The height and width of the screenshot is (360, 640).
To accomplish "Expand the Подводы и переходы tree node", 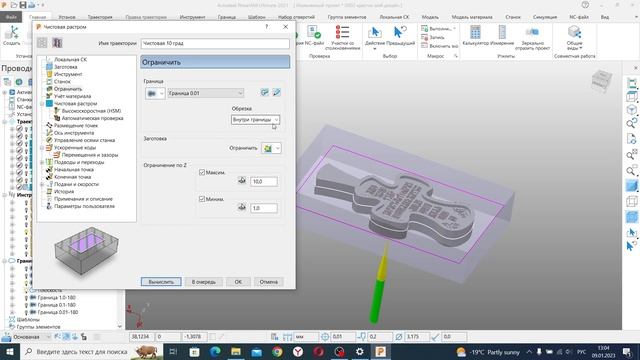I will (42, 162).
